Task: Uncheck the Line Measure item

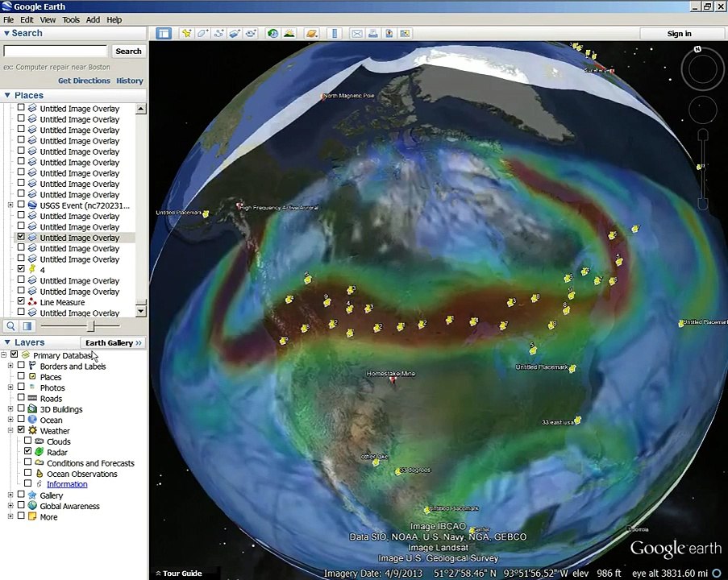Action: [x=21, y=301]
